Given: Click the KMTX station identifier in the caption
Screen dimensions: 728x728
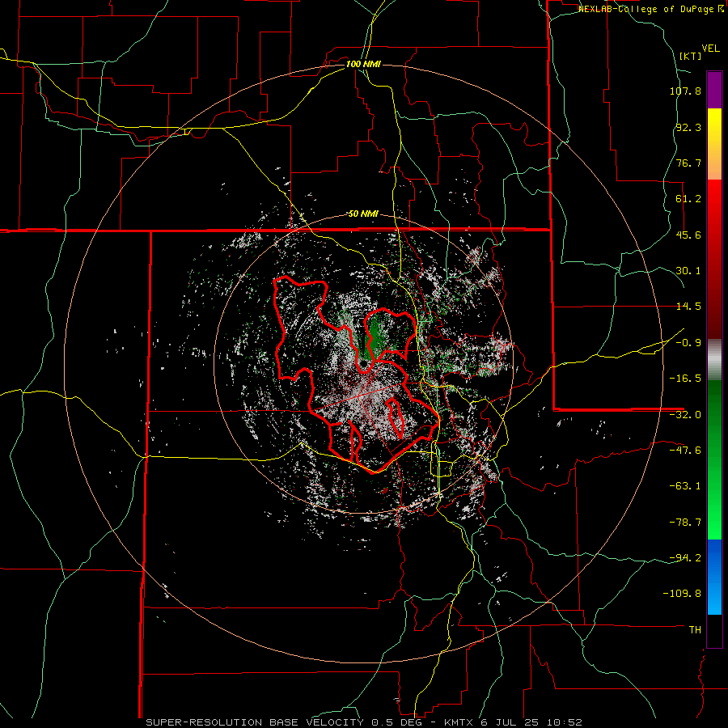Looking at the screenshot, I should [x=459, y=722].
